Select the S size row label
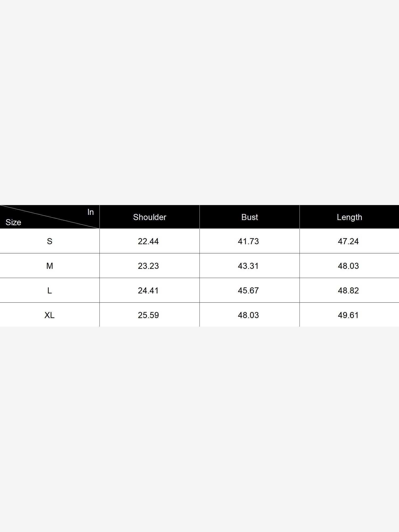 click(x=49, y=241)
